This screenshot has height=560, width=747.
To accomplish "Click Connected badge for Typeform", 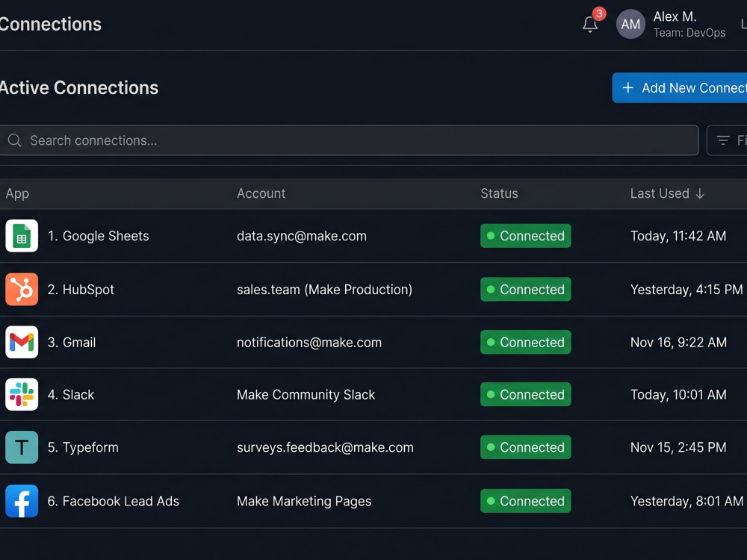I will click(525, 447).
